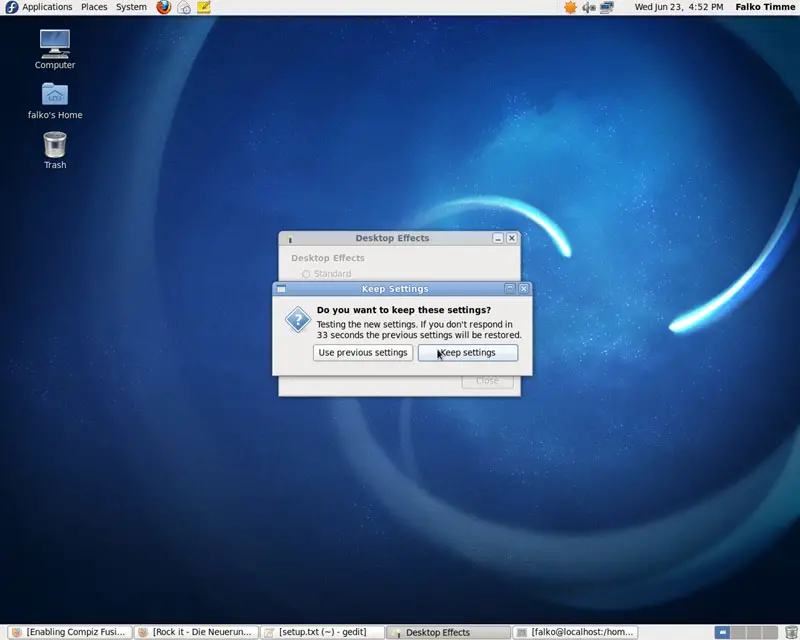Viewport: 800px width, 640px height.
Task: Open the Falko Timme user menu
Action: pos(765,7)
